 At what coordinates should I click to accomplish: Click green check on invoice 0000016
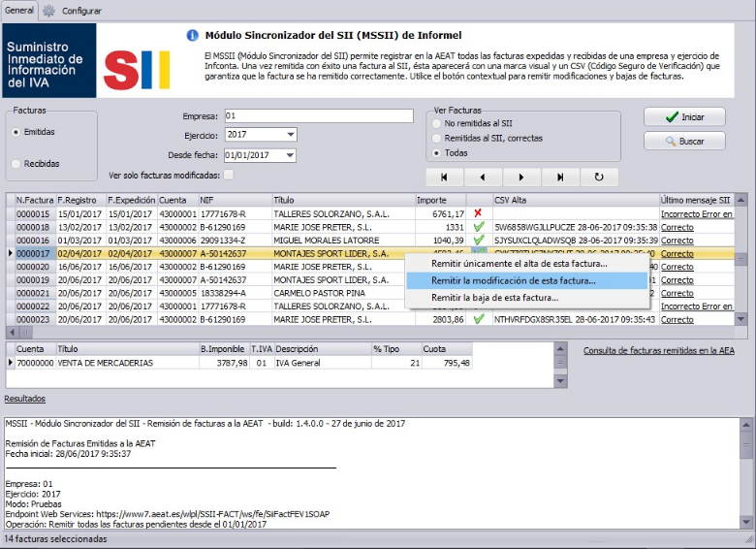[479, 240]
